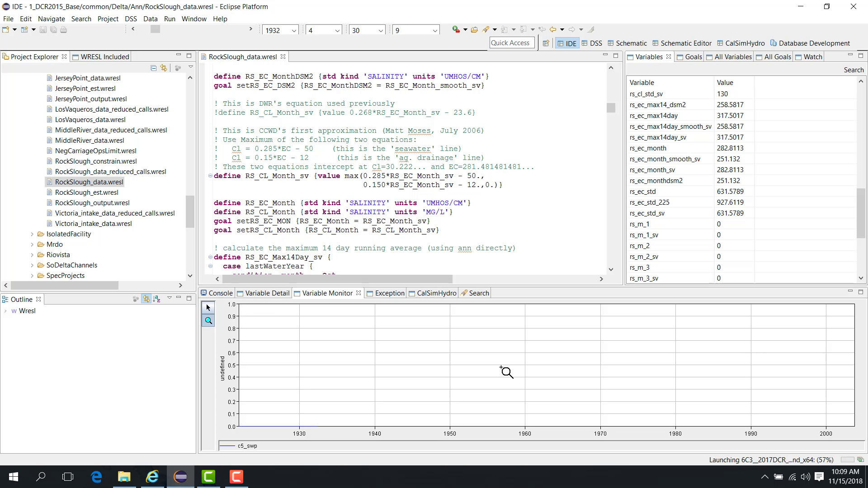Open the Schematic Editor perspective
Viewport: 868px width, 488px height.
click(x=682, y=43)
